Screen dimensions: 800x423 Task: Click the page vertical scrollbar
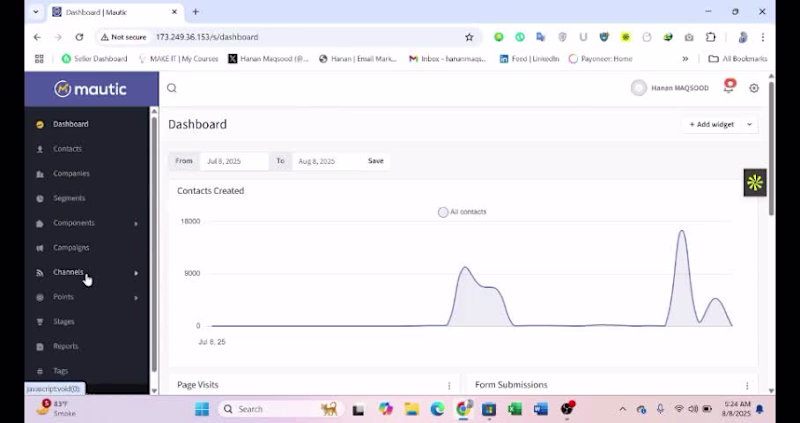click(x=771, y=148)
